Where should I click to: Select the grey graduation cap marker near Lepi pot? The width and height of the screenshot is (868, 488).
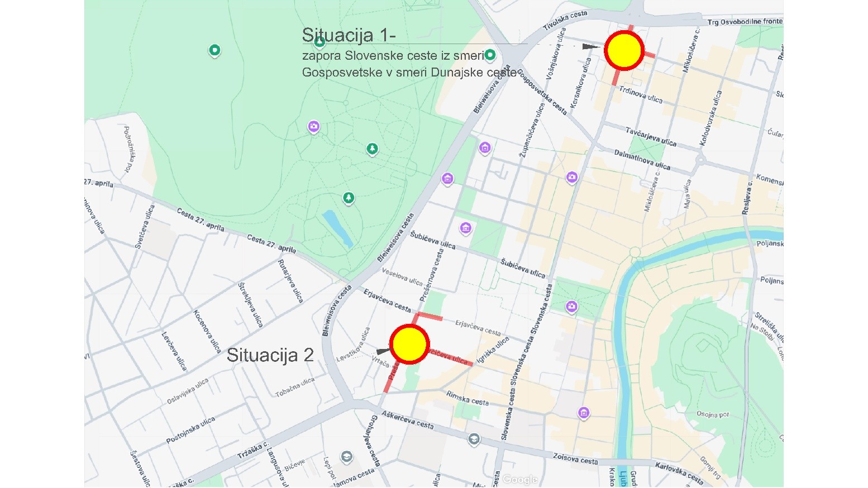point(347,457)
